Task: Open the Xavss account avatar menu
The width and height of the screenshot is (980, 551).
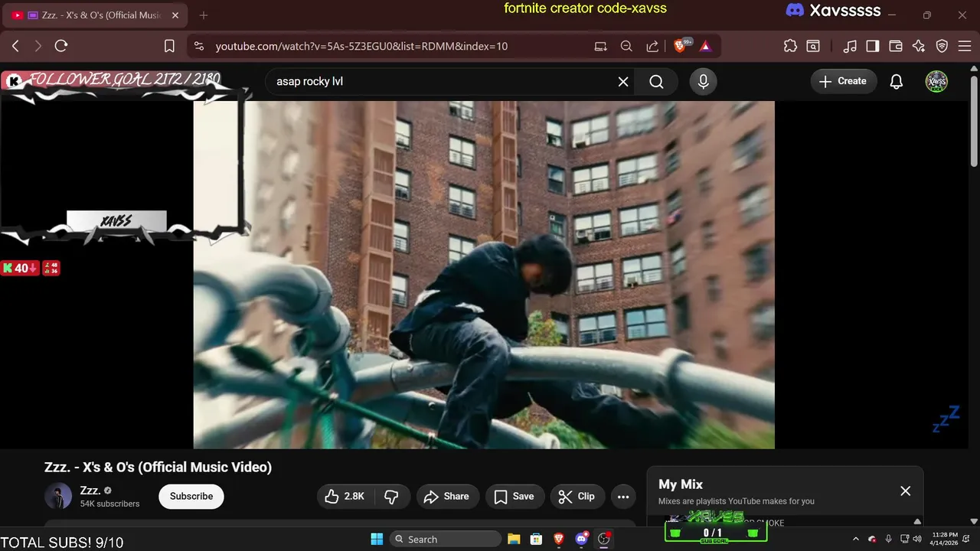Action: click(x=936, y=81)
